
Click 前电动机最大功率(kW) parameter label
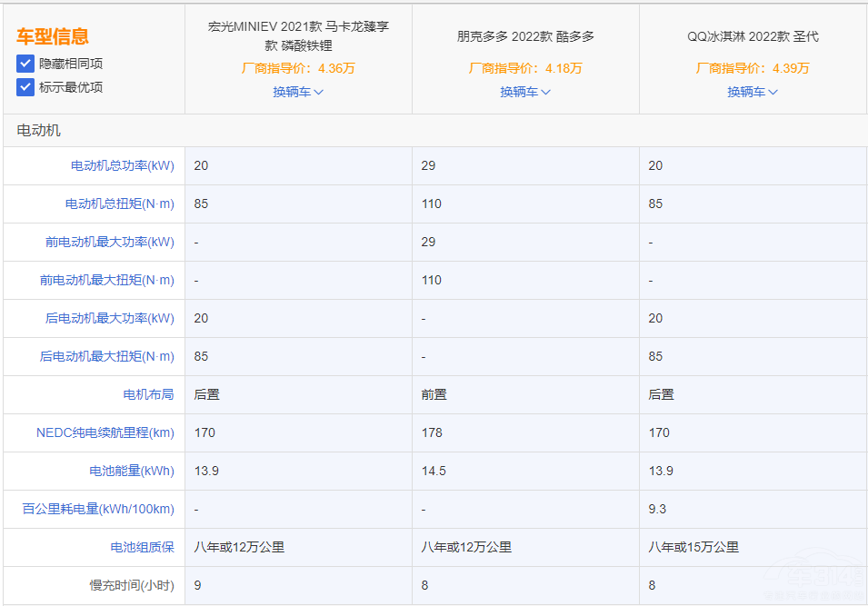pyautogui.click(x=110, y=242)
